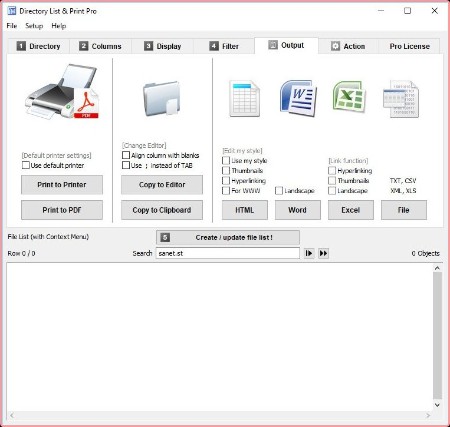Enable Word Landscape checkbox

[x=279, y=191]
